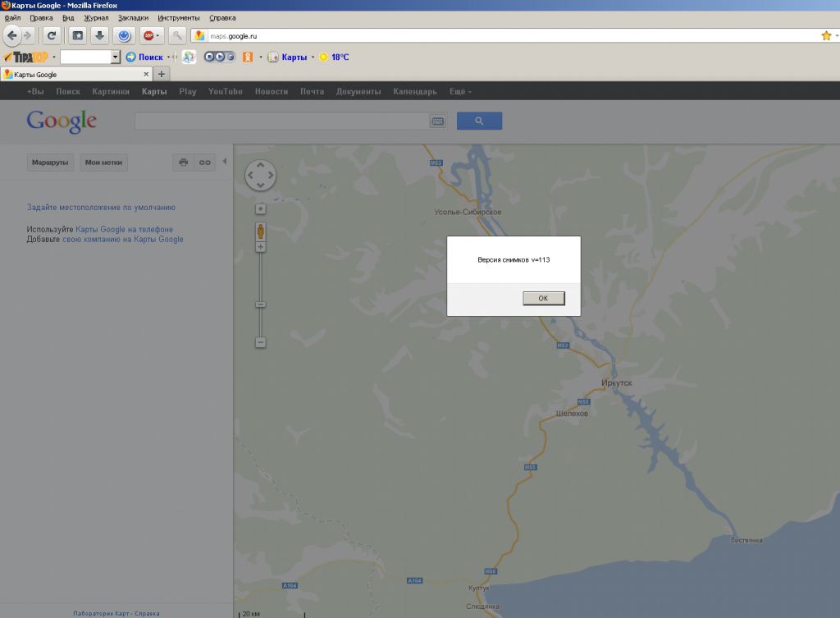Click the zoom slider handle on map
840x618 pixels.
(261, 304)
